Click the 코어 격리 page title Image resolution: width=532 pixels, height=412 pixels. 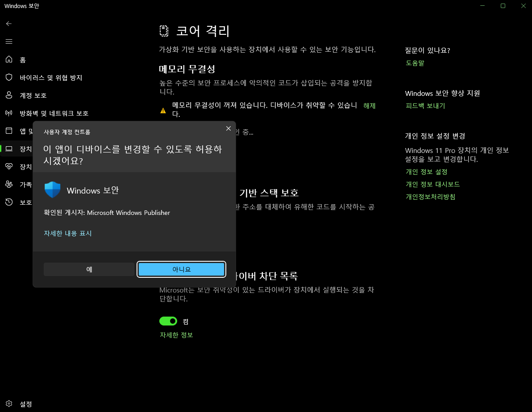(x=203, y=31)
